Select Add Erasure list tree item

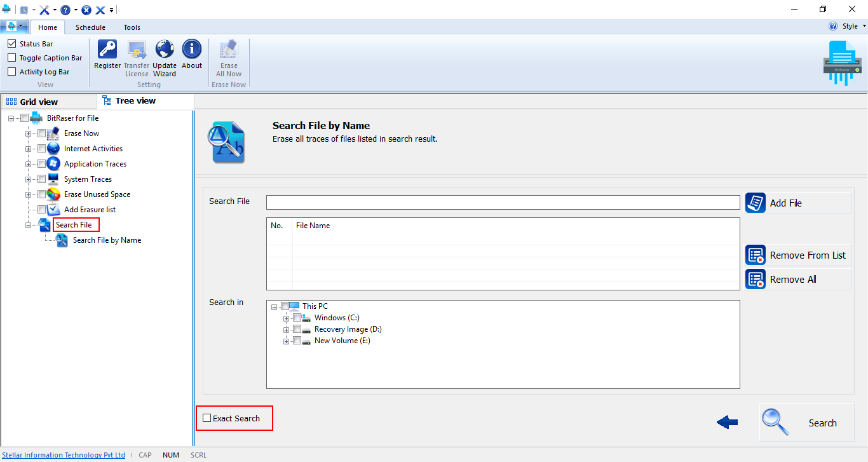[x=90, y=210]
